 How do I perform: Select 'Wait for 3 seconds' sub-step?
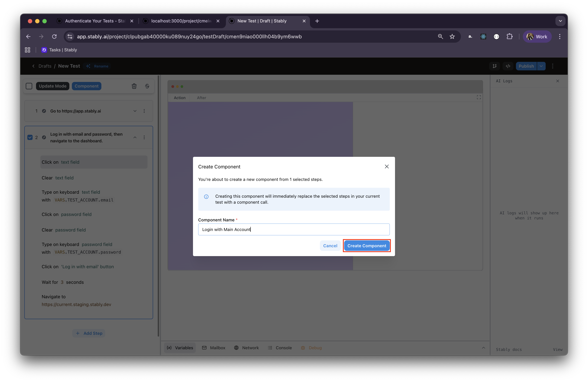pyautogui.click(x=63, y=282)
